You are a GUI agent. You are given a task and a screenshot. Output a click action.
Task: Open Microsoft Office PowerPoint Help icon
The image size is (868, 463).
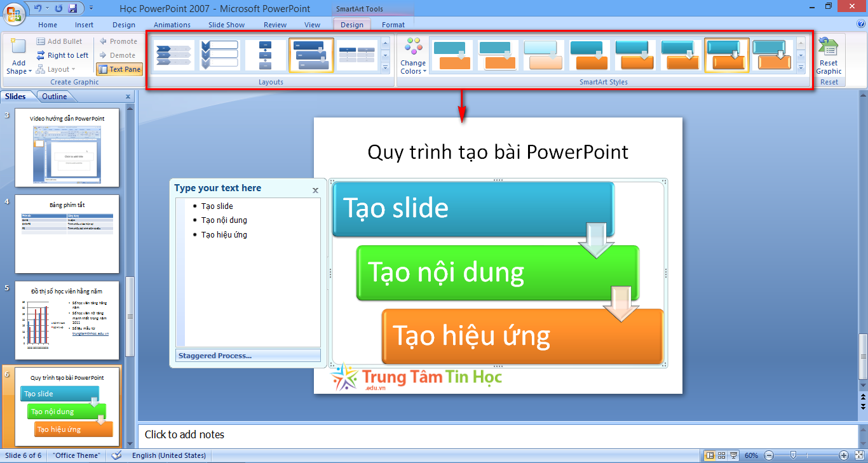tap(861, 24)
